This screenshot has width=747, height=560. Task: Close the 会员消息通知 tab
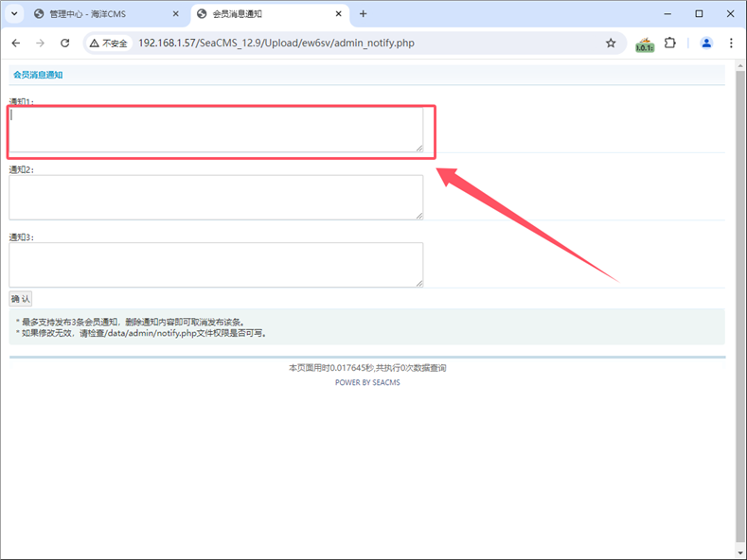(x=338, y=14)
